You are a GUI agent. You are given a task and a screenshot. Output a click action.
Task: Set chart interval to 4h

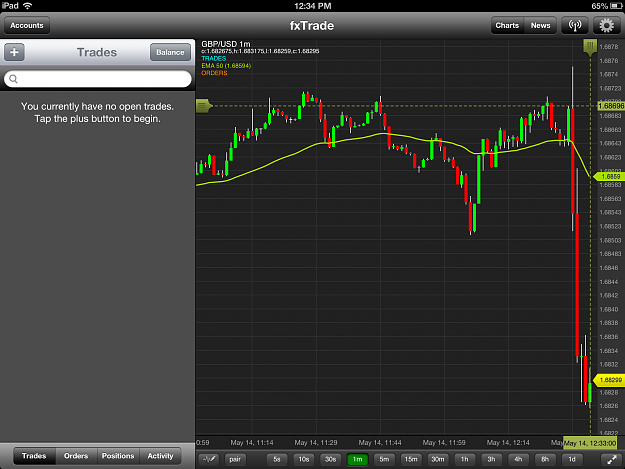(518, 459)
